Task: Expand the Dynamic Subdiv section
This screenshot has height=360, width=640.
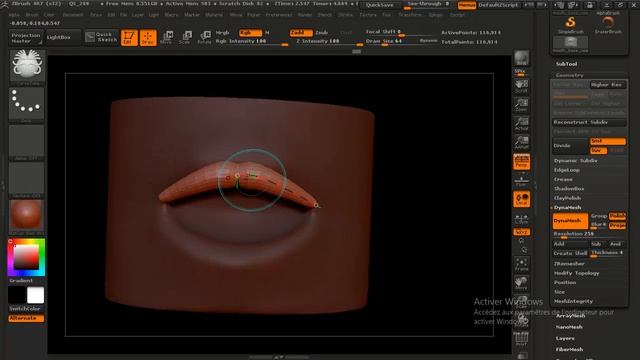Action: point(576,160)
